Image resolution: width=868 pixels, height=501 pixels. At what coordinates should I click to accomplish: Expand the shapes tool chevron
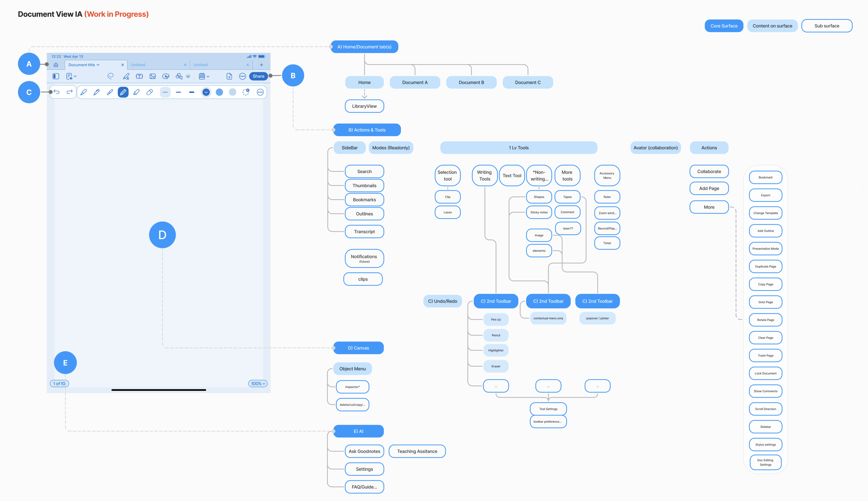pos(188,76)
